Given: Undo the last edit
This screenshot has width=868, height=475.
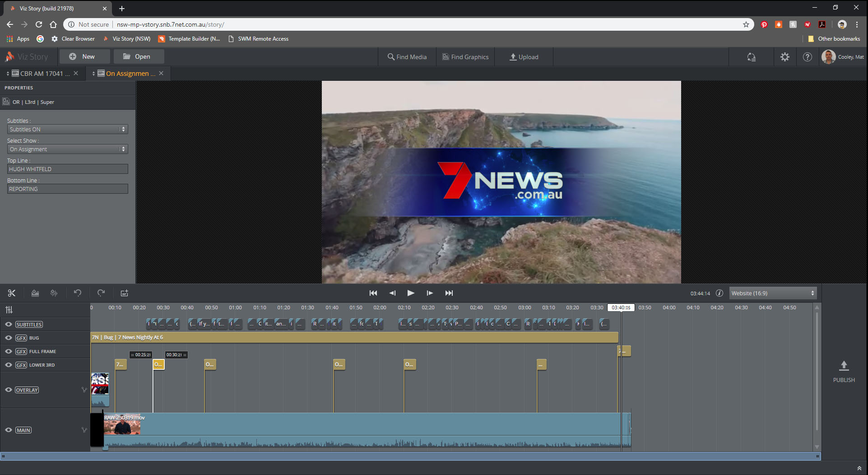Looking at the screenshot, I should tap(77, 293).
